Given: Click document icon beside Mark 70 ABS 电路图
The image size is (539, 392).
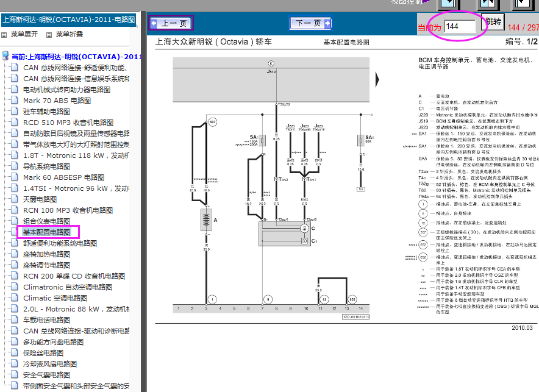Looking at the screenshot, I should (x=15, y=101).
